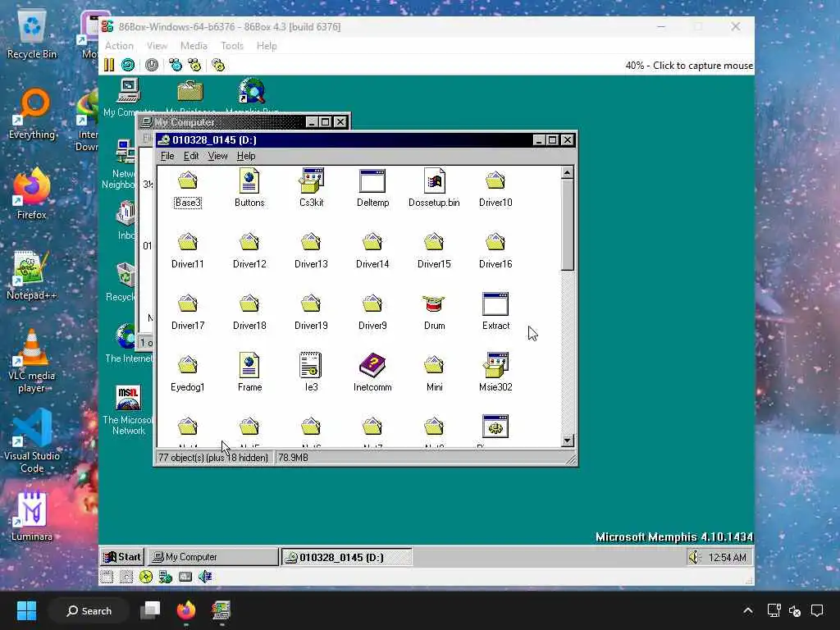Click the Memphis Start button
This screenshot has width=840, height=630.
122,557
